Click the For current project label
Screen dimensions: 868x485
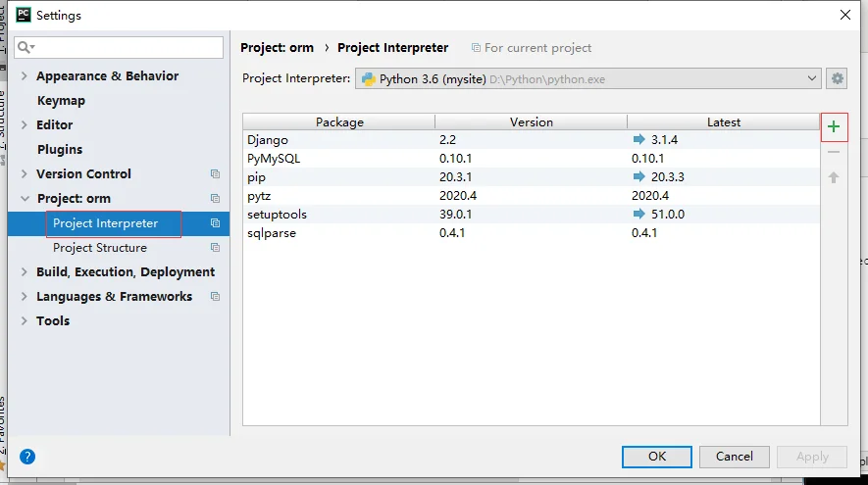537,48
